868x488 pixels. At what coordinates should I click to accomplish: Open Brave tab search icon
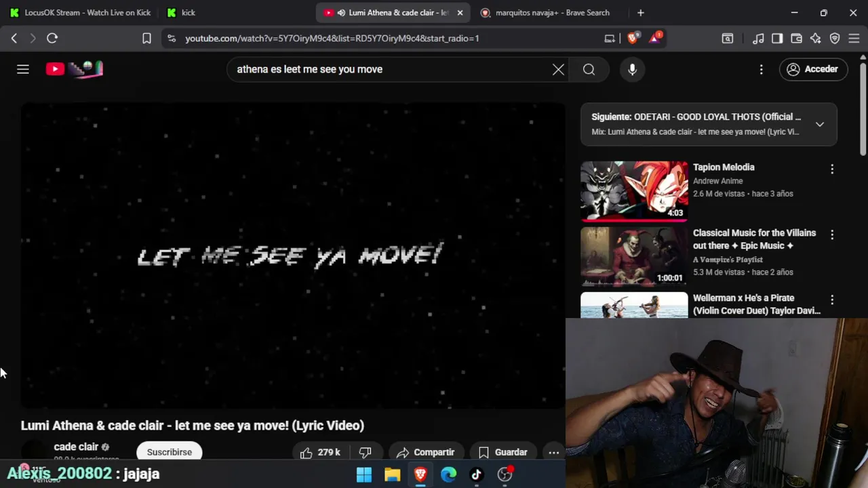pyautogui.click(x=728, y=39)
